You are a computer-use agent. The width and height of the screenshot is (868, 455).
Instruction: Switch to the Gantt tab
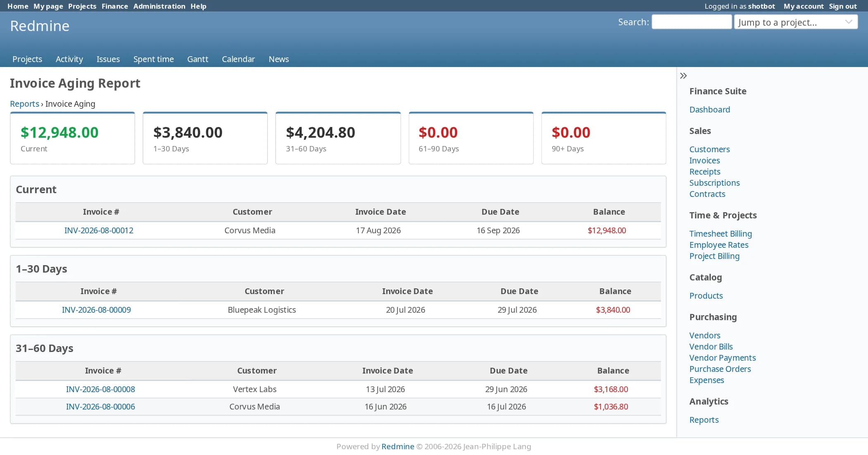coord(198,59)
